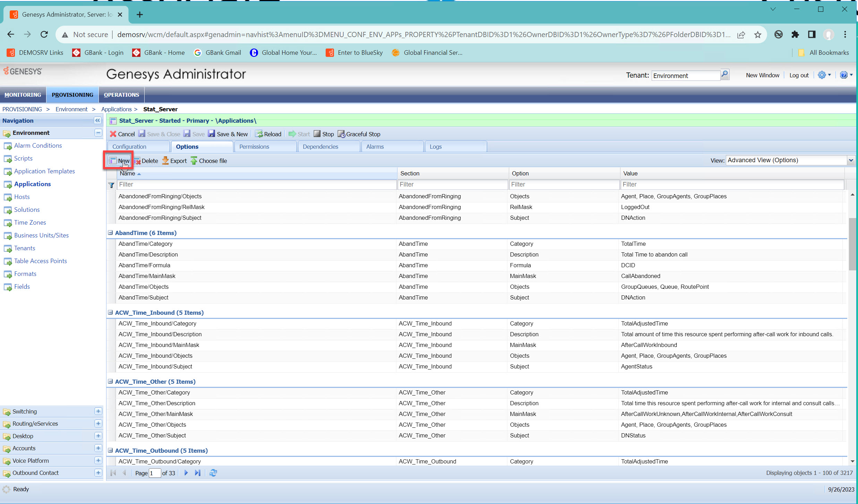Image resolution: width=858 pixels, height=504 pixels.
Task: Collapse the Navigation panel with double-arrow icon
Action: point(97,120)
